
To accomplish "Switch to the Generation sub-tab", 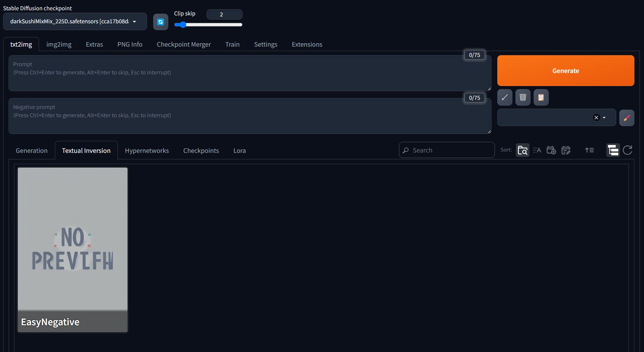I will [32, 150].
